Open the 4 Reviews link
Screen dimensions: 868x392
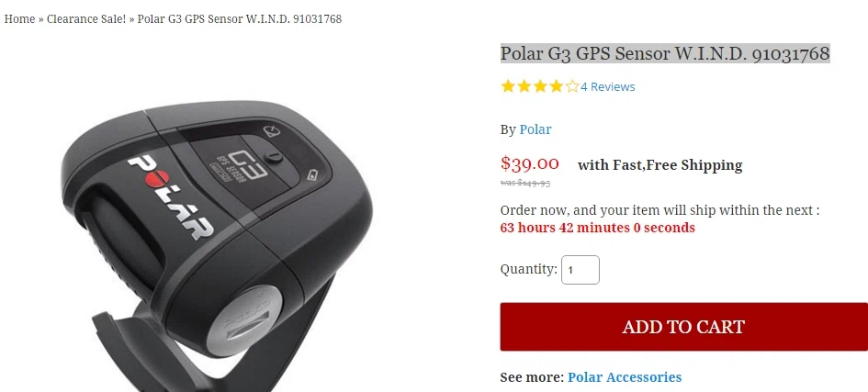click(607, 87)
